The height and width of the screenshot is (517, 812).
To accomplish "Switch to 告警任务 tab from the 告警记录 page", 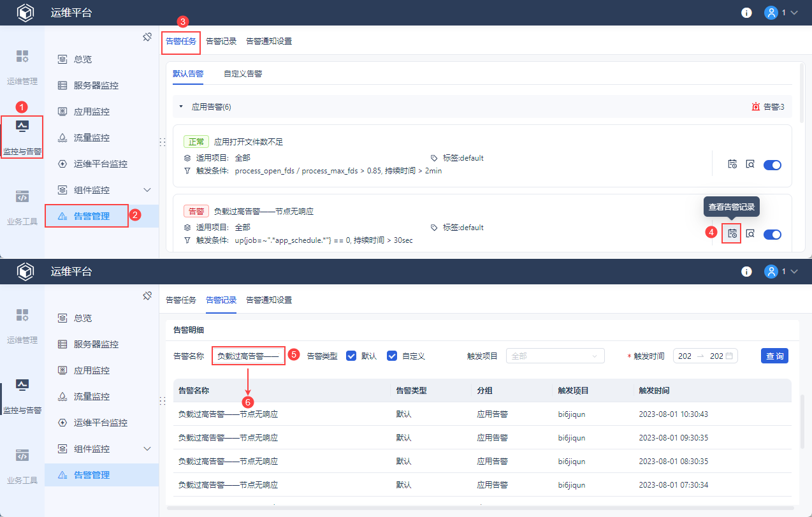I will click(181, 300).
